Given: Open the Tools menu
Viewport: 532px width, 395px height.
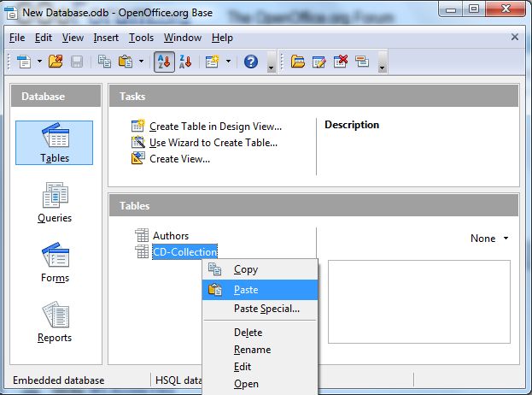Looking at the screenshot, I should 141,38.
